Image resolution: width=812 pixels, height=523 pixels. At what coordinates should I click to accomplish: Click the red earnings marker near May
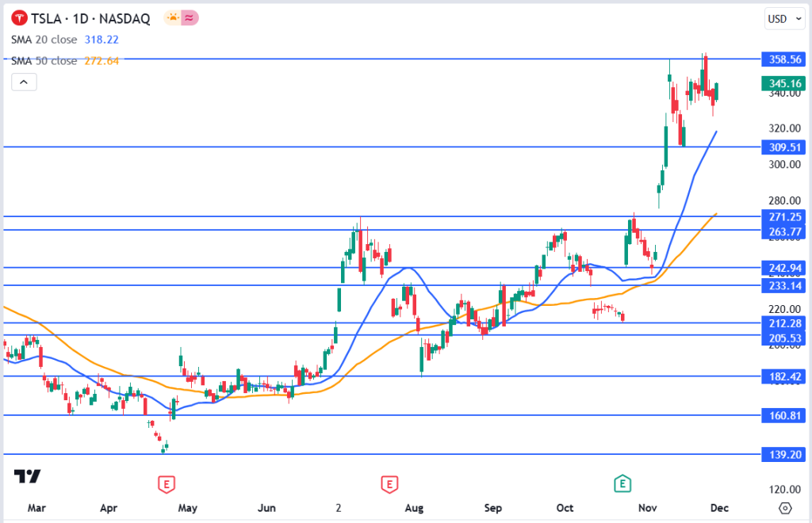point(166,483)
